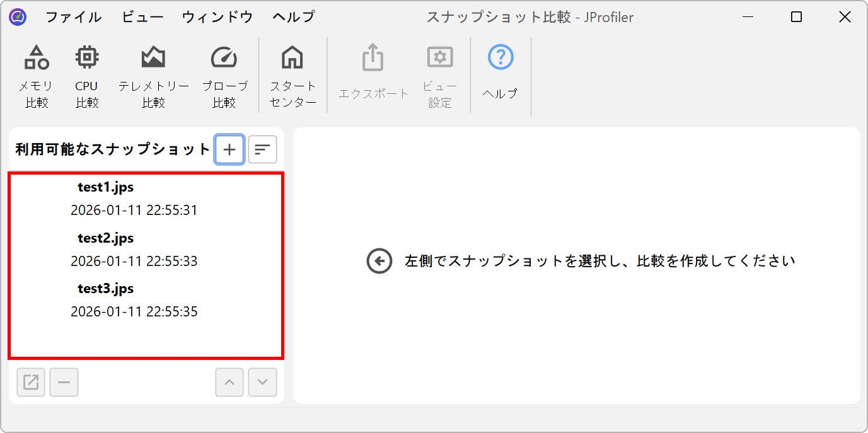Add a snapshot with the plus button
868x433 pixels.
pyautogui.click(x=229, y=149)
